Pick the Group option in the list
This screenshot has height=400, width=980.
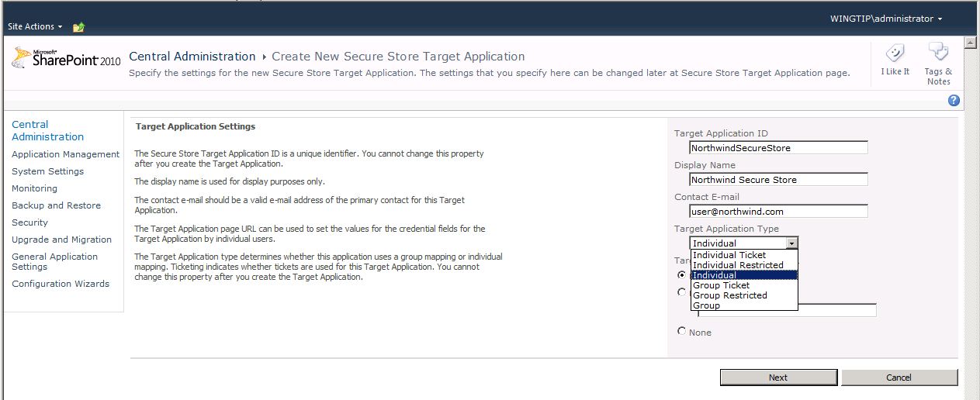click(743, 305)
